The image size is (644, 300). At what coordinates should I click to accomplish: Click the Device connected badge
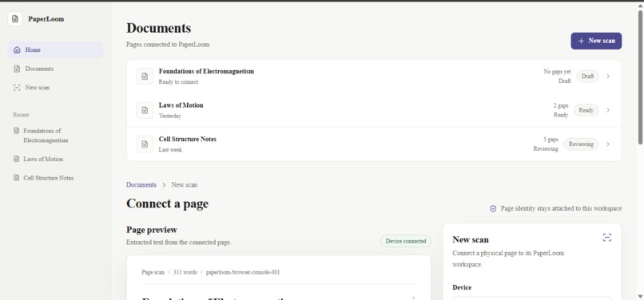(x=406, y=241)
